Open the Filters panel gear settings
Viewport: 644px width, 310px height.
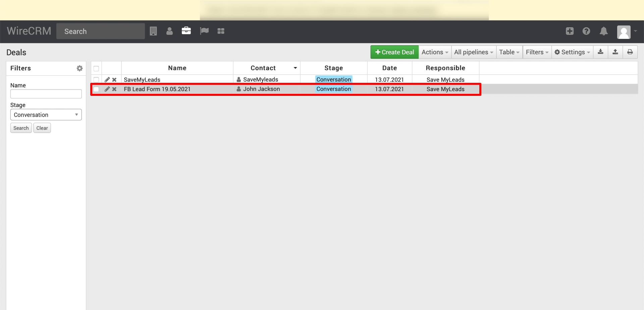pos(79,68)
